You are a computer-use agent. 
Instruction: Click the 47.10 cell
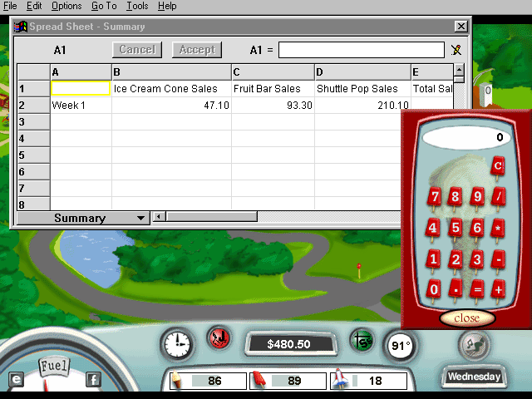click(171, 106)
